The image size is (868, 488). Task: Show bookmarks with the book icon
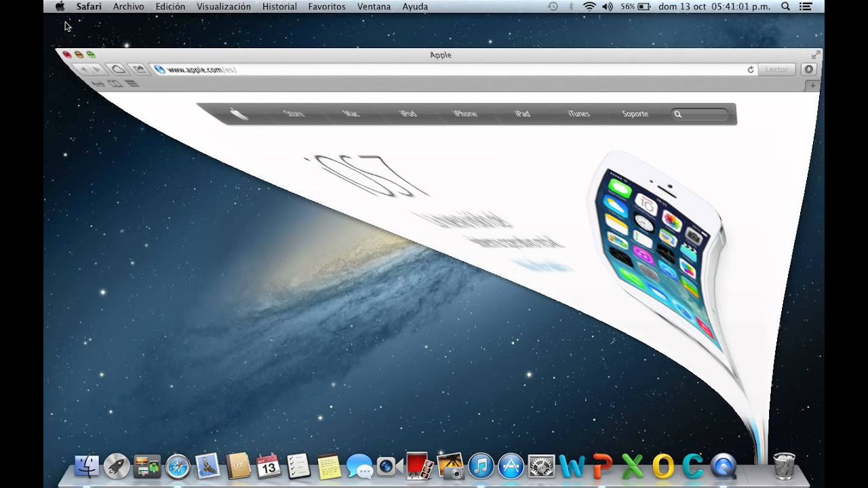(115, 83)
